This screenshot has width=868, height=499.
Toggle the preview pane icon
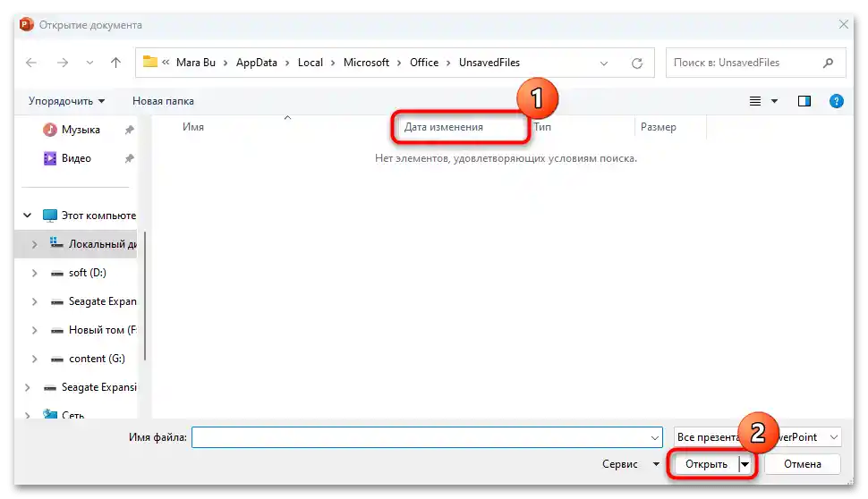point(804,101)
